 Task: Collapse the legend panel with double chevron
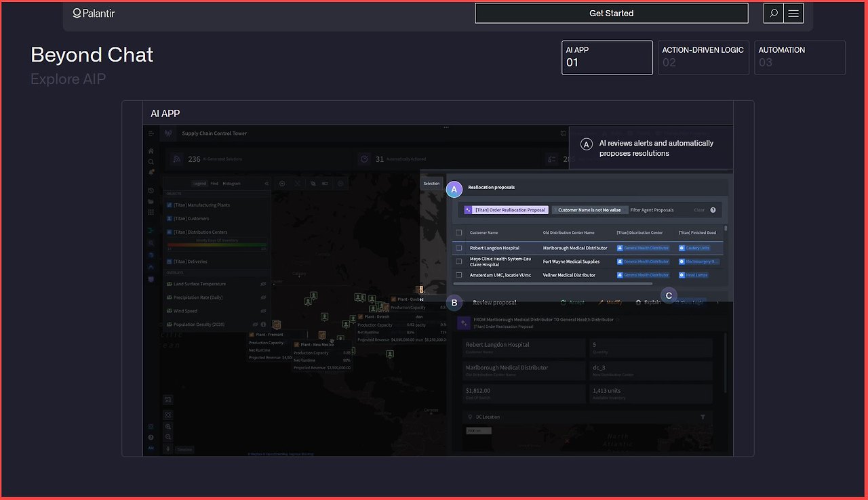click(266, 184)
